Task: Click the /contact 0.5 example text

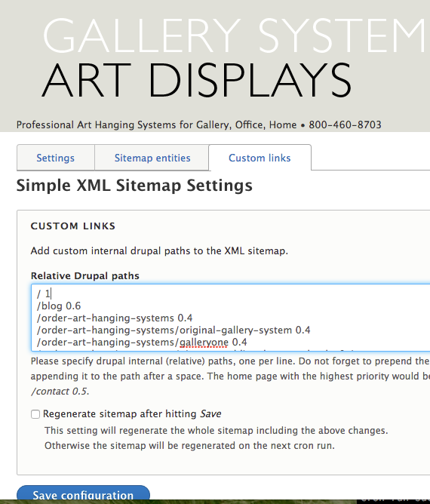Action: tap(59, 392)
